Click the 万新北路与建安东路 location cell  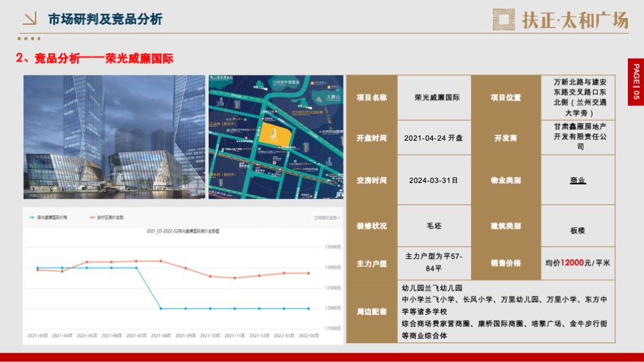point(578,97)
